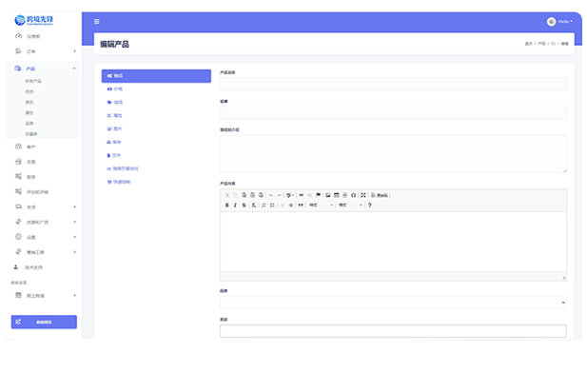
Task: Click the blockquote icon in editor toolbar
Action: [x=302, y=205]
